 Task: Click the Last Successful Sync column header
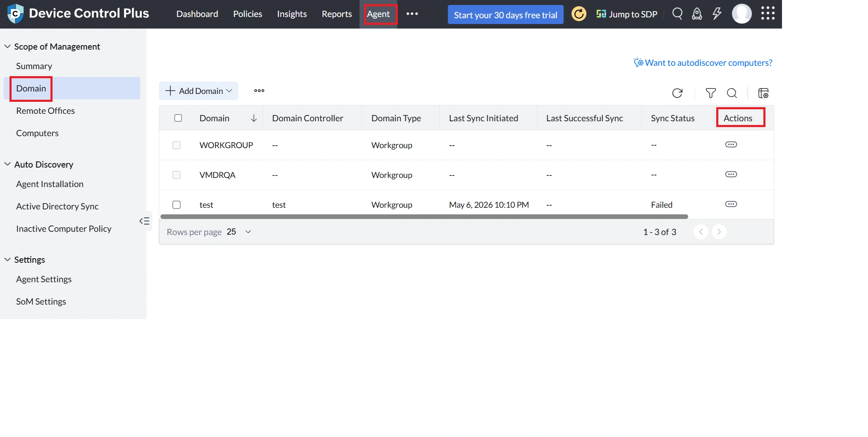(x=584, y=118)
